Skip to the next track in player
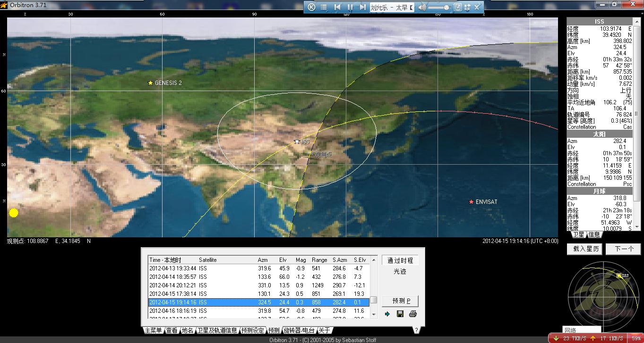Image resolution: width=644 pixels, height=343 pixels. click(x=362, y=7)
